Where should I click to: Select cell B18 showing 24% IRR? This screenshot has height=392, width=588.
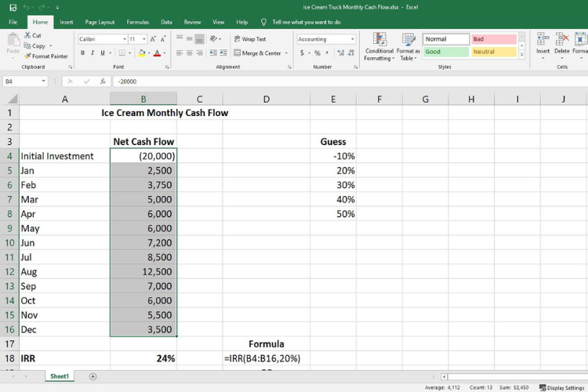click(143, 358)
